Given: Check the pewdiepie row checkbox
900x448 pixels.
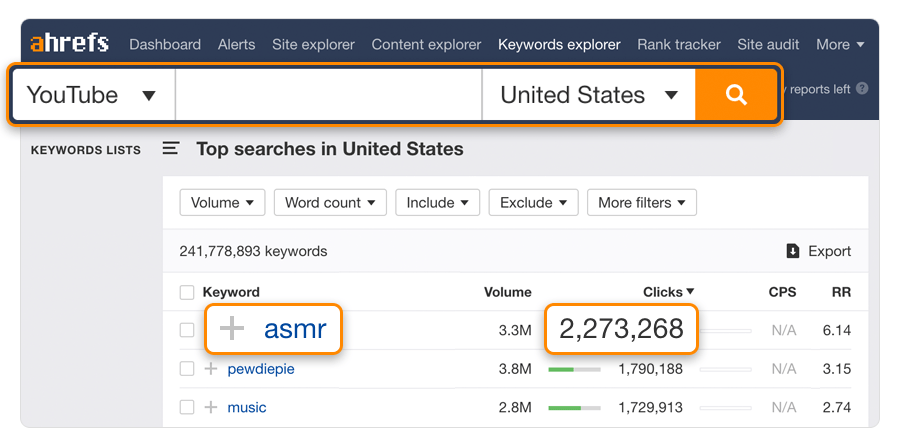Looking at the screenshot, I should 187,369.
